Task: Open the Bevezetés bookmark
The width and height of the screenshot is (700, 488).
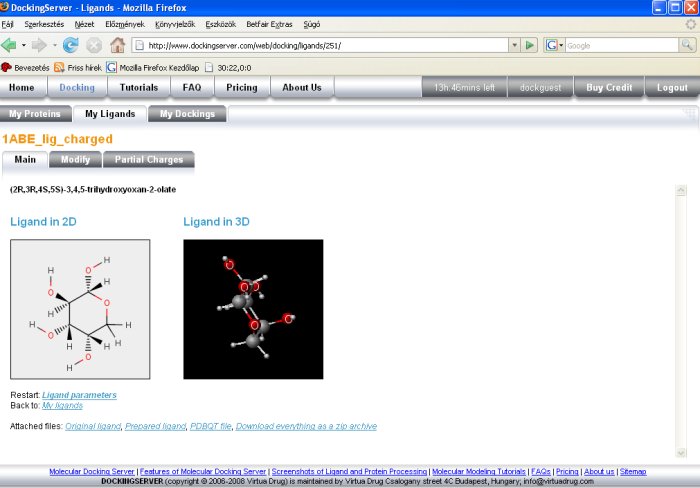Action: coord(25,67)
